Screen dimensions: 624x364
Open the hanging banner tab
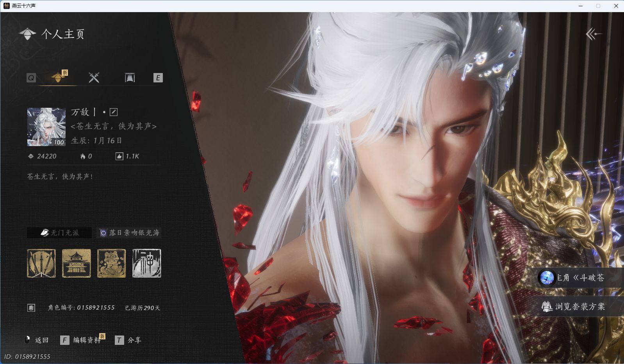tap(130, 78)
